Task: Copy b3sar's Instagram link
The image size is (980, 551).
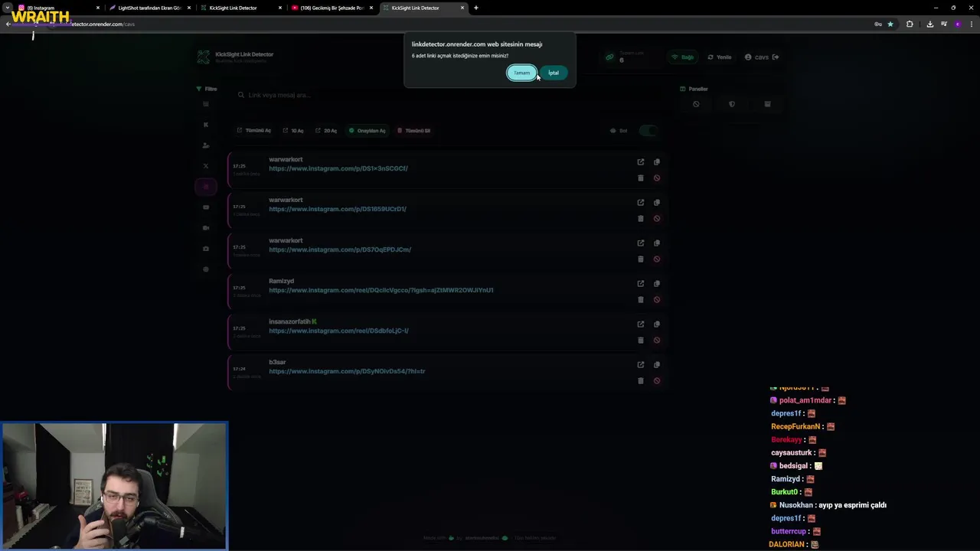Action: 657,365
